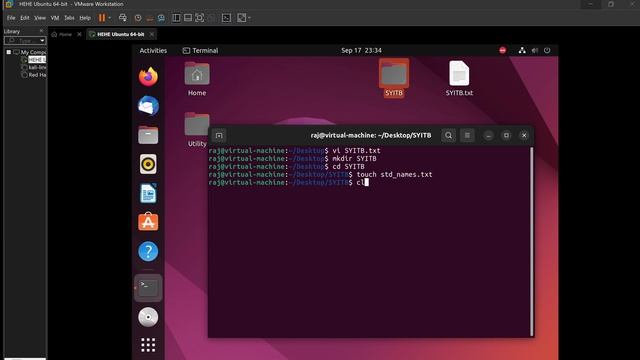Switch to the Home tab

tap(65, 34)
